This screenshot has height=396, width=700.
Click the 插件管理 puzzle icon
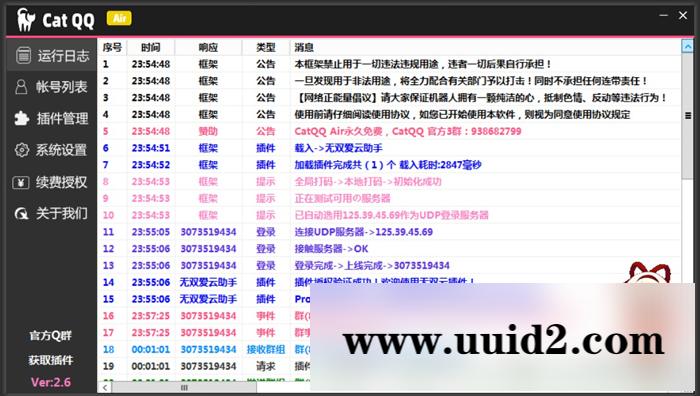(21, 118)
